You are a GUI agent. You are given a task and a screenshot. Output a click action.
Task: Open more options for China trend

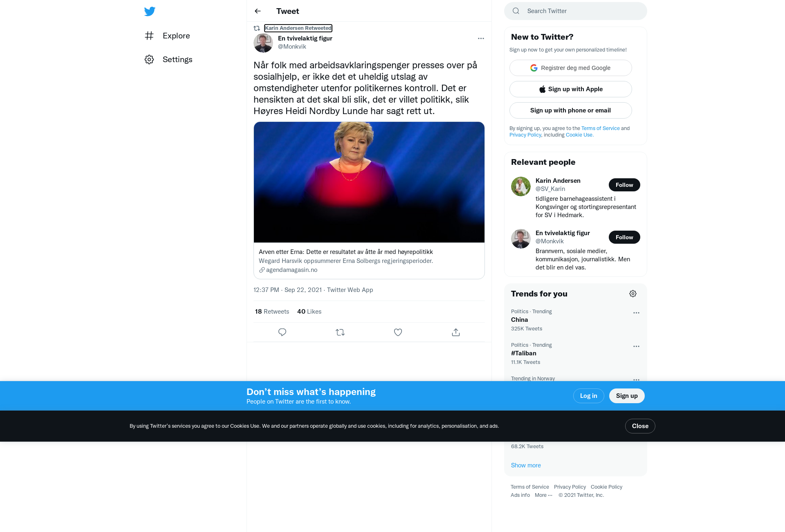pyautogui.click(x=636, y=313)
